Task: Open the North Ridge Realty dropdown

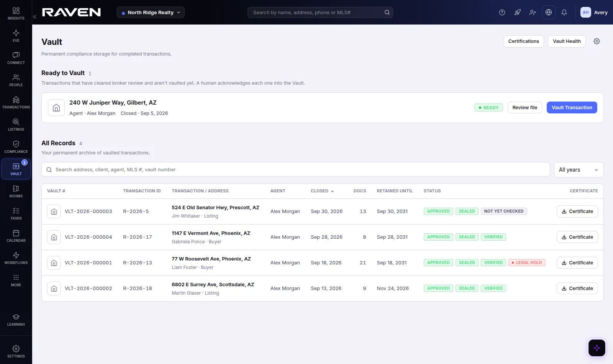Action: pyautogui.click(x=151, y=12)
